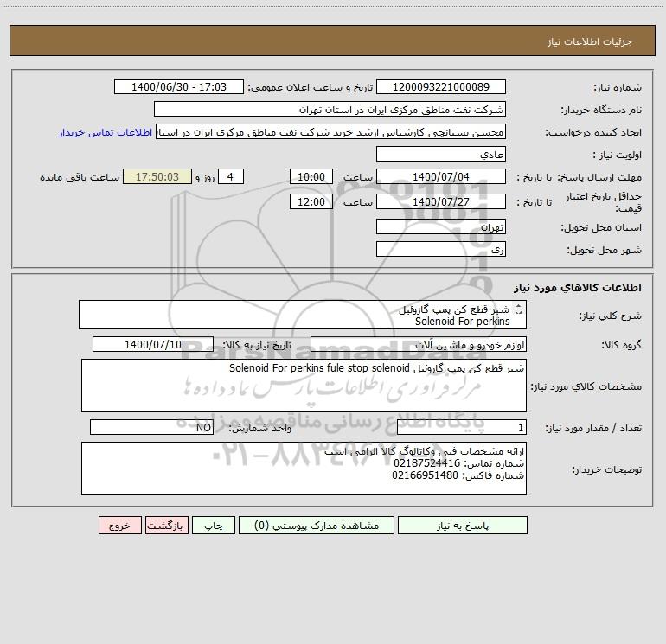Image resolution: width=666 pixels, height=644 pixels.
Task: Click the stepper arrows in 'شرح کلی نیاز' box
Action: click(518, 309)
